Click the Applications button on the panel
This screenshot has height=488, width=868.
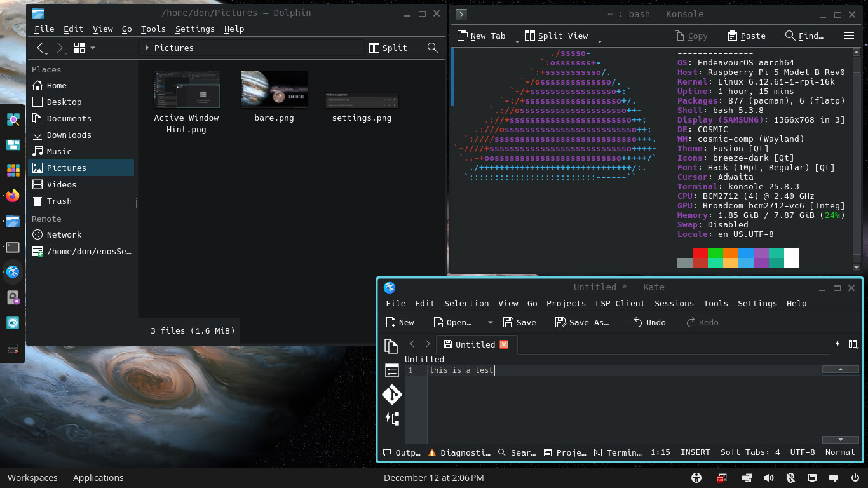pyautogui.click(x=98, y=478)
